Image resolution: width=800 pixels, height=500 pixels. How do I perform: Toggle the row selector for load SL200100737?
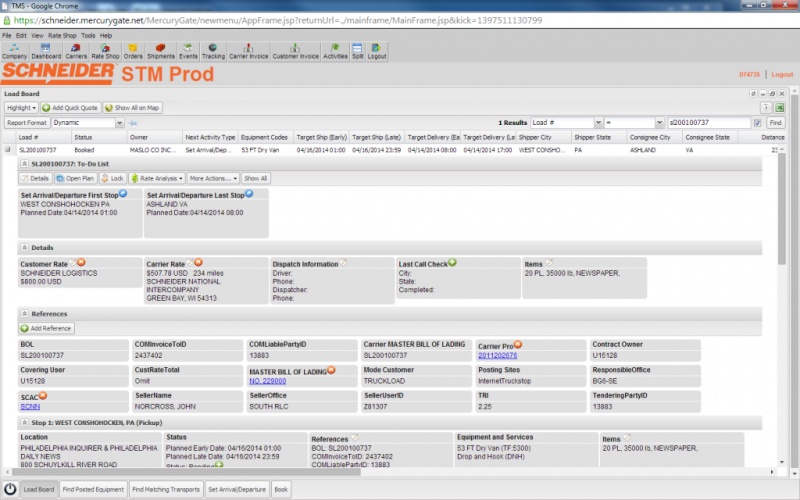(x=9, y=150)
